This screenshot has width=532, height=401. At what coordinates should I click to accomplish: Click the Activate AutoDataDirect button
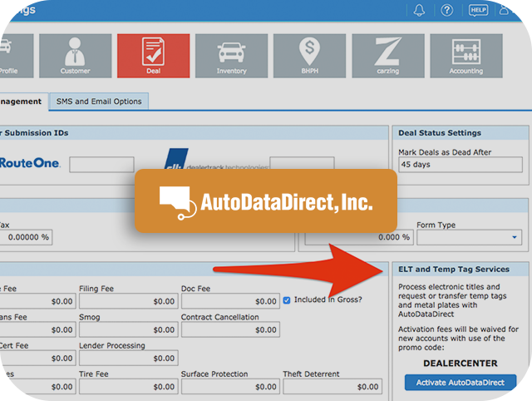pyautogui.click(x=461, y=383)
